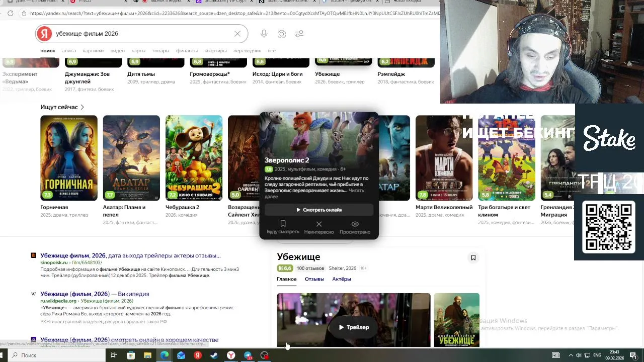The height and width of the screenshot is (362, 644).
Task: Click the browser address bar URL
Action: tap(234, 14)
